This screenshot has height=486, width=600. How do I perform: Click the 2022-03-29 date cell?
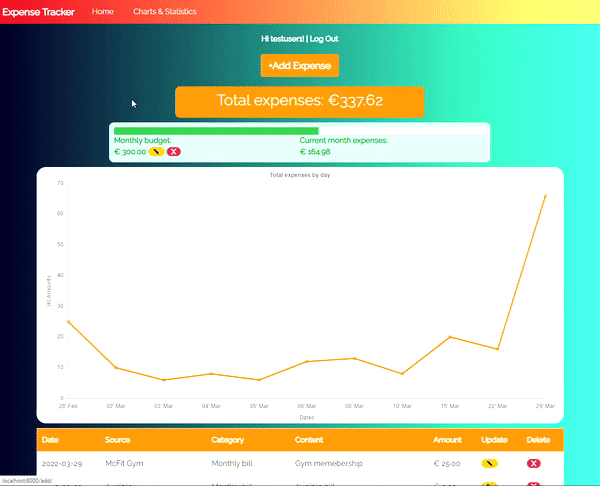point(62,463)
